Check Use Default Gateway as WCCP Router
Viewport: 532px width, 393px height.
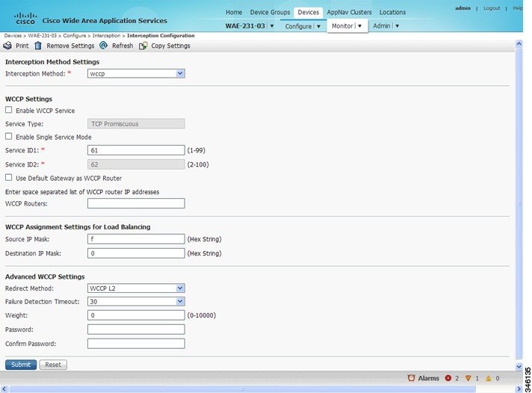[9, 178]
